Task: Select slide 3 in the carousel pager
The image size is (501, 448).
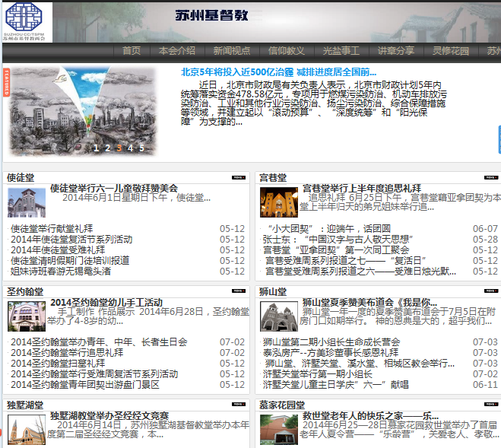Action: pyautogui.click(x=119, y=148)
